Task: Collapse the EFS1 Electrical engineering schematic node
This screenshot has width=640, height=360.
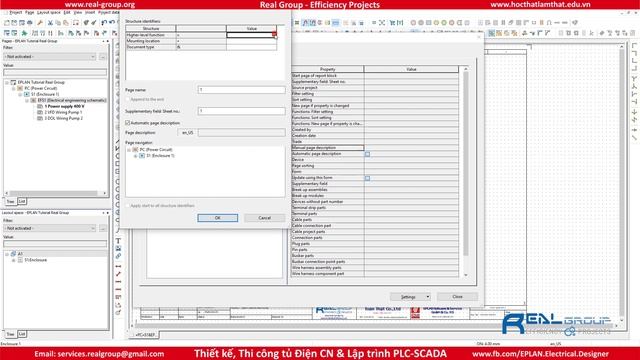Action: [27, 100]
